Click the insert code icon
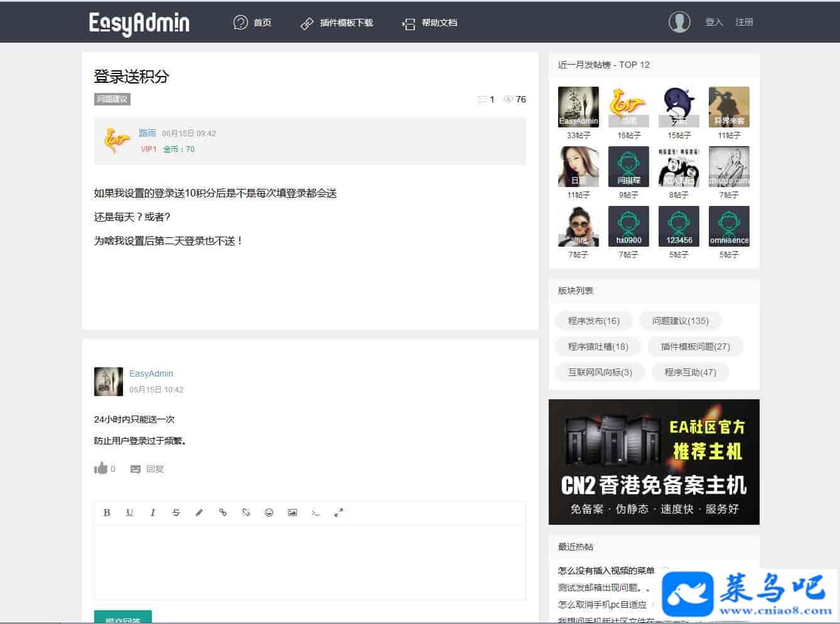Screen dimensions: 840x624 [x=315, y=512]
